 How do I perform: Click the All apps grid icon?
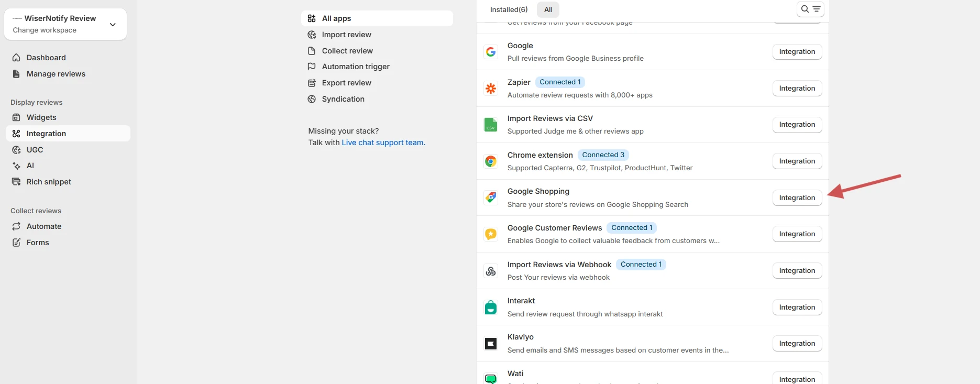pos(312,18)
